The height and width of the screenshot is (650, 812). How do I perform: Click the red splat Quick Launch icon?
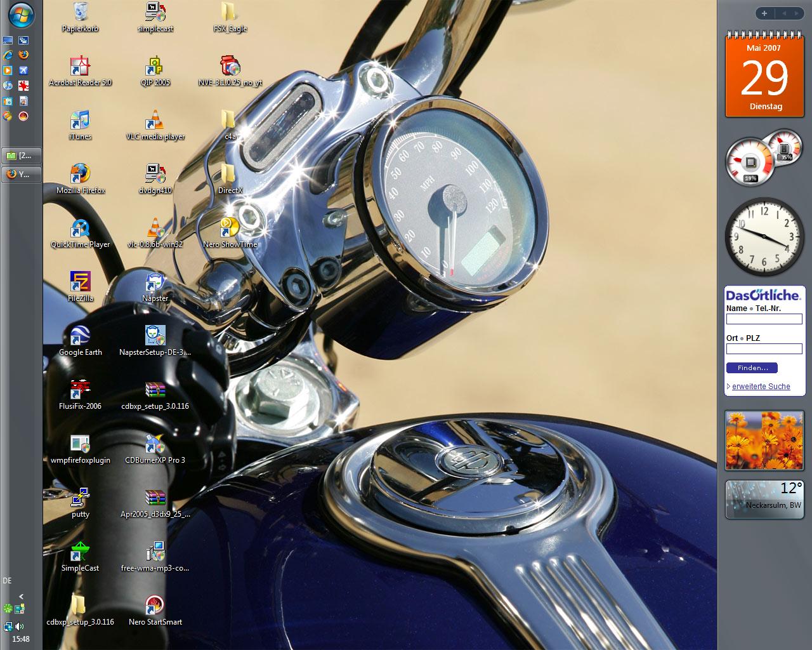tap(23, 86)
